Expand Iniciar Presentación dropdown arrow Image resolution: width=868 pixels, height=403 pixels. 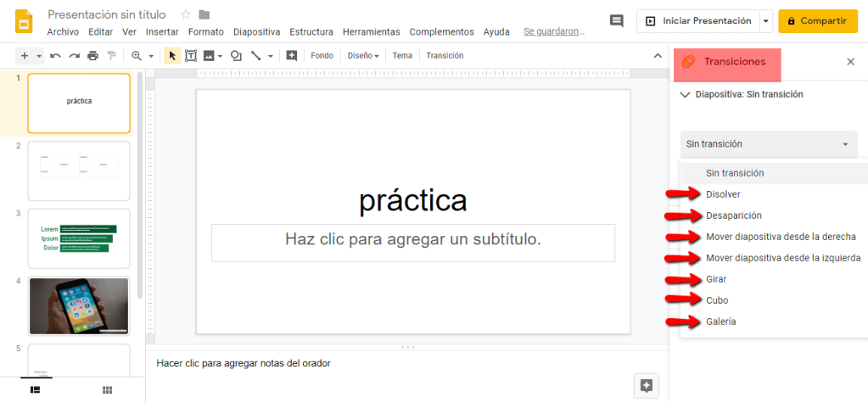click(766, 21)
